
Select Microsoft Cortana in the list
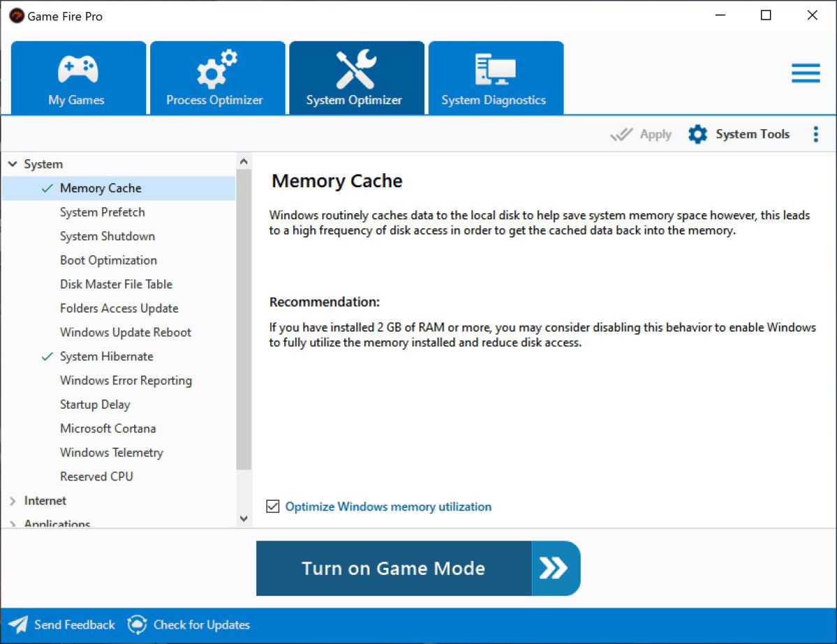click(108, 428)
